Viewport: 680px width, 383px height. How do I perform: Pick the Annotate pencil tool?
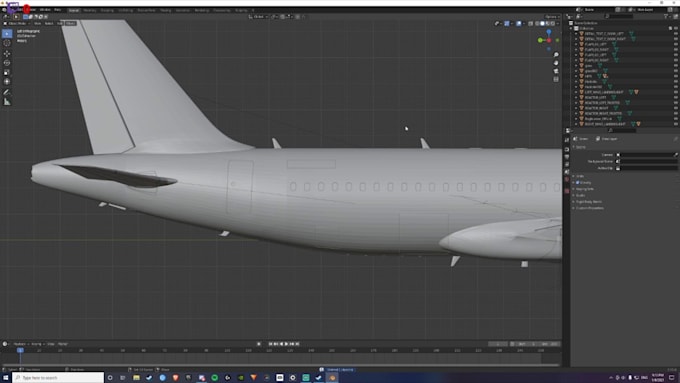[x=7, y=92]
